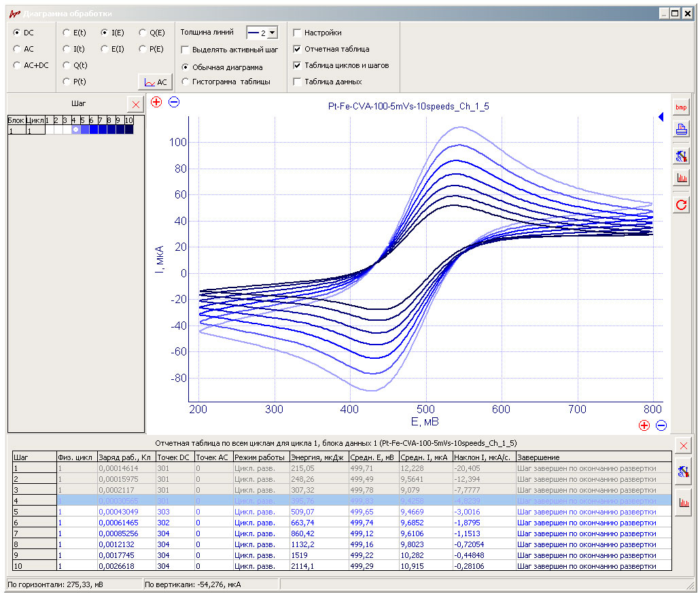Open histogram icon right of chart

681,177
